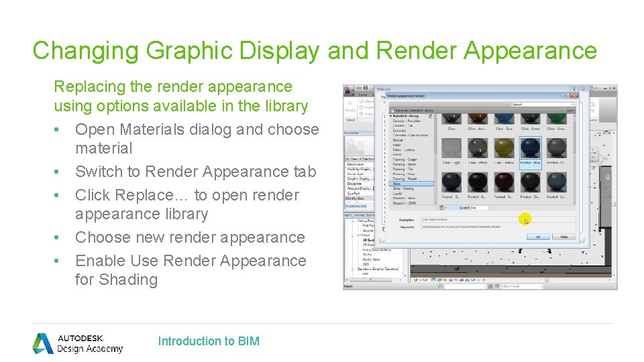Viewport: 644px width, 362px height.
Task: Click the Render Appearance Library close X button
Action: (574, 96)
